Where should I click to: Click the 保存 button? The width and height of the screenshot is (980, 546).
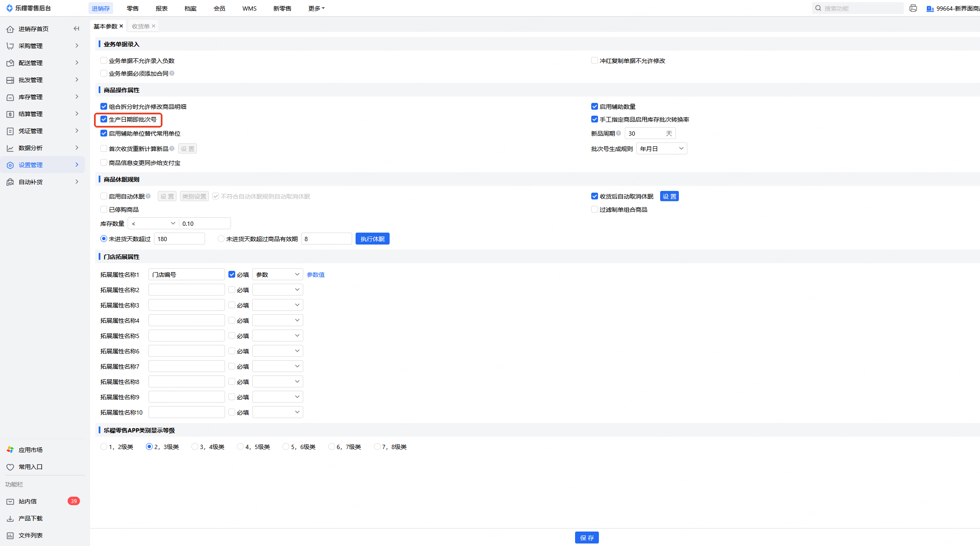pyautogui.click(x=587, y=538)
